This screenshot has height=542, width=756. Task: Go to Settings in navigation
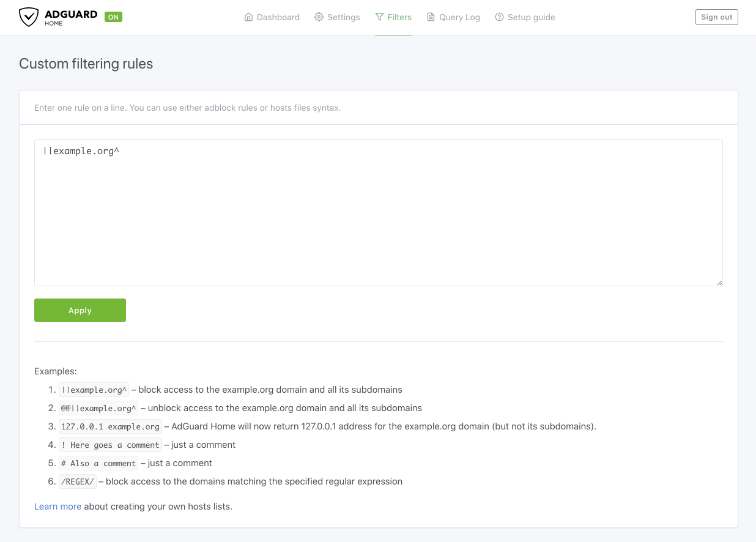pyautogui.click(x=343, y=17)
